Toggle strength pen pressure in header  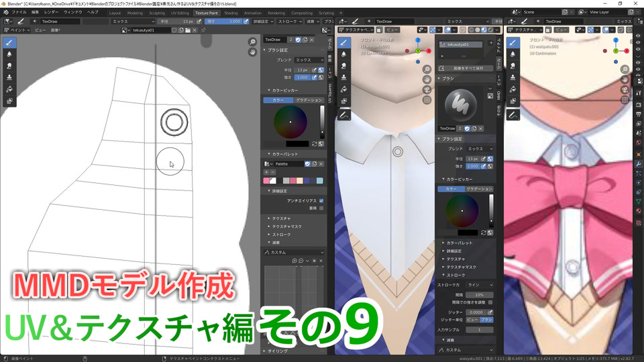(246, 21)
